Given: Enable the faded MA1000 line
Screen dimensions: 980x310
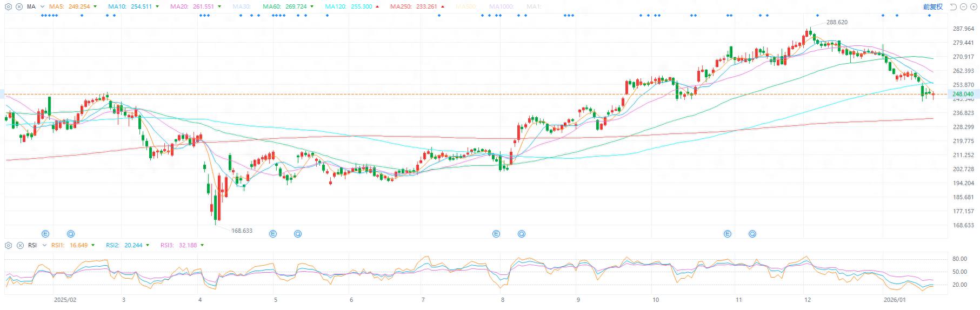Looking at the screenshot, I should tap(501, 6).
